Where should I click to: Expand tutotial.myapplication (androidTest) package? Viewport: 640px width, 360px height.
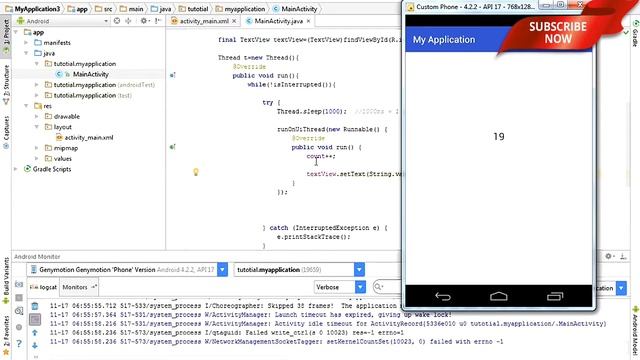(37, 84)
